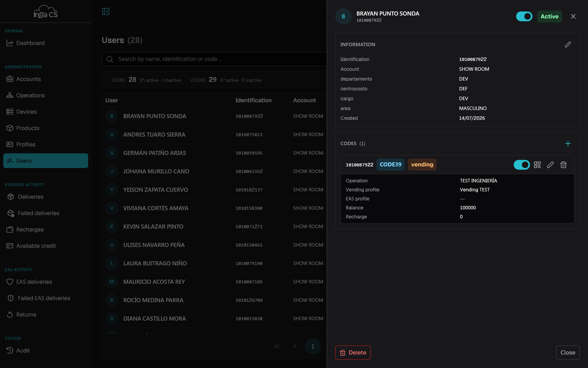
Task: Show QR code for code 1010087922
Action: click(537, 165)
